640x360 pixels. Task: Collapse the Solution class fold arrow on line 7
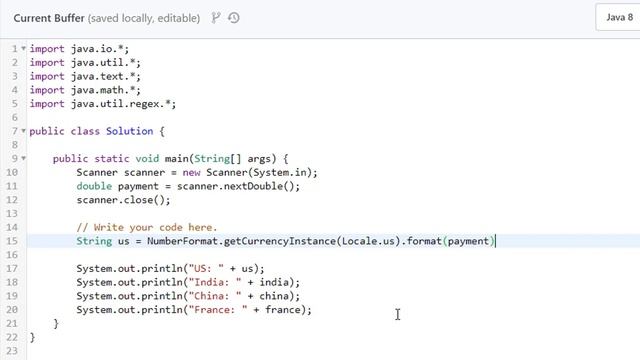coord(23,131)
